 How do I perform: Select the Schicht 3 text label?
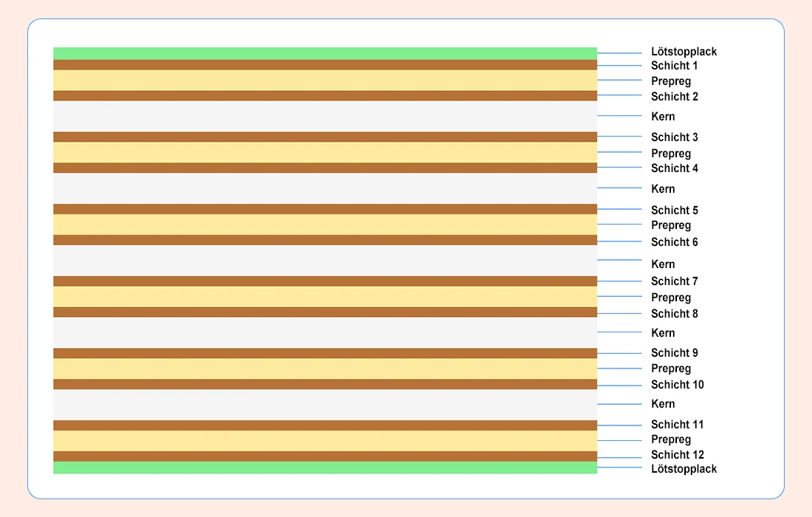click(x=674, y=137)
